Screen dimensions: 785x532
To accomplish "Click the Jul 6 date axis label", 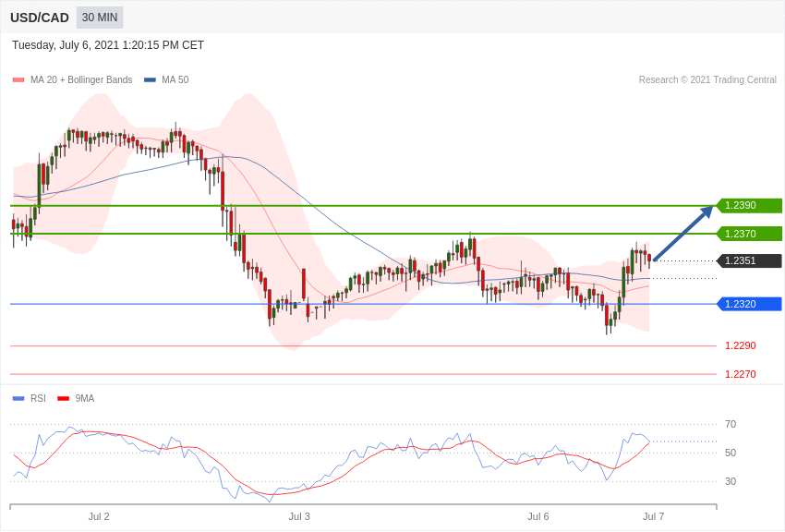I will (x=538, y=516).
